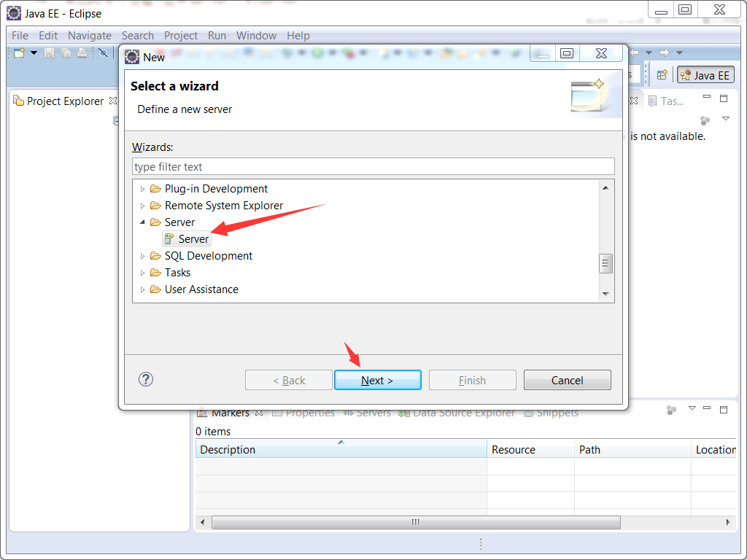Collapse the Server folder node
Image resolution: width=747 pixels, height=560 pixels.
click(x=142, y=222)
